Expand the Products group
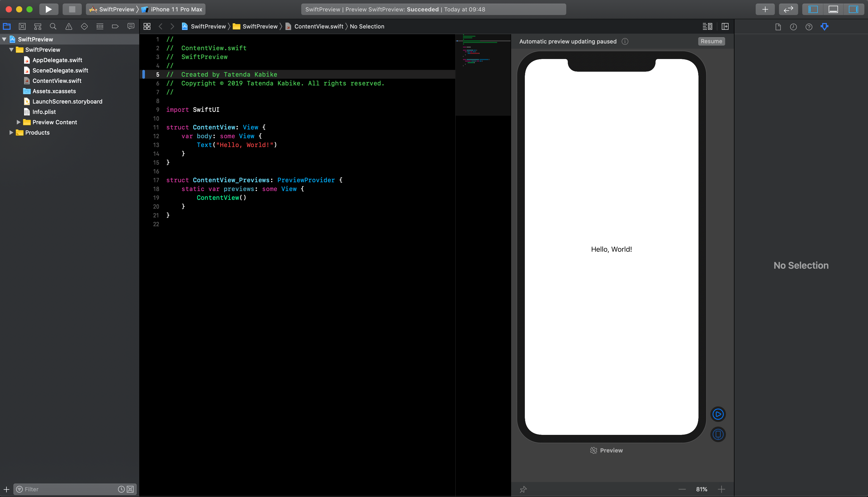The image size is (868, 497). tap(11, 133)
